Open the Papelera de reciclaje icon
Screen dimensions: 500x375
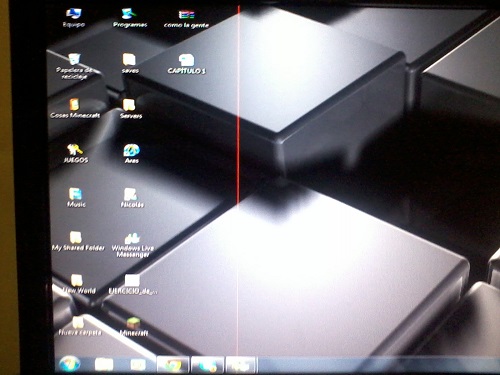point(74,66)
